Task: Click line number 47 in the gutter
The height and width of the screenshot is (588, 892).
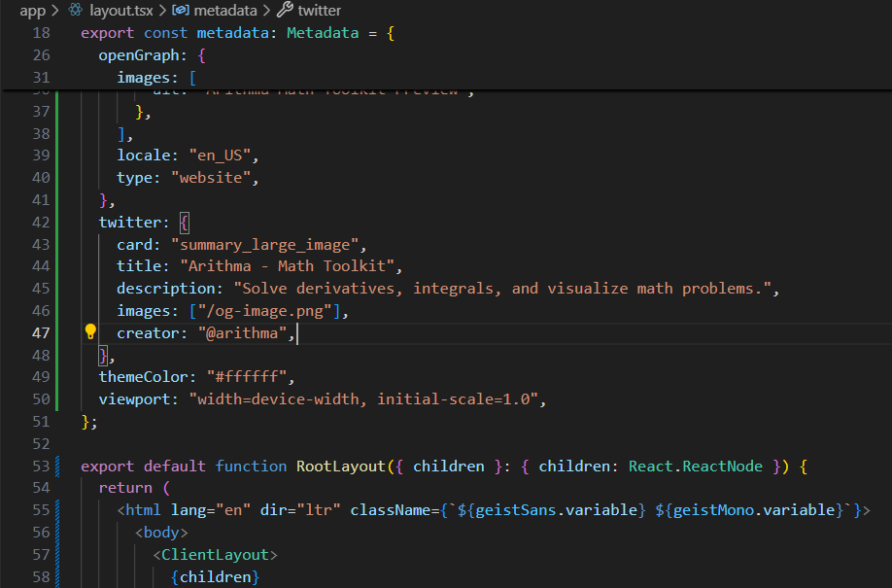Action: pyautogui.click(x=41, y=333)
